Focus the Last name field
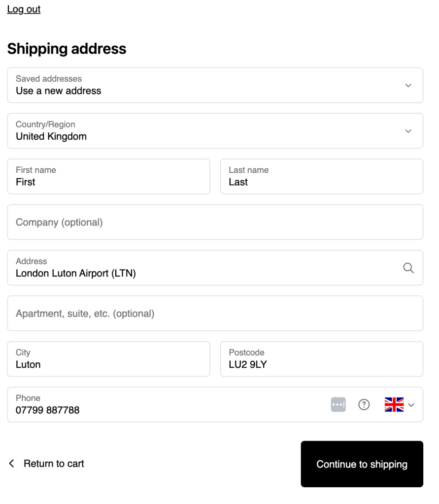 click(322, 177)
